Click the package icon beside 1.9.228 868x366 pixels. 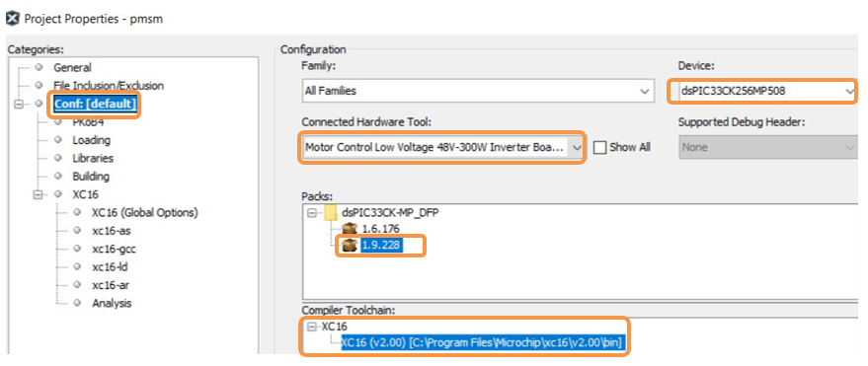click(349, 246)
